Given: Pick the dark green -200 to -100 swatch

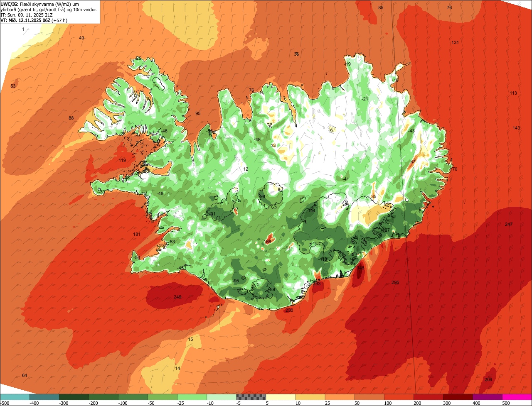Looking at the screenshot, I should [103, 397].
